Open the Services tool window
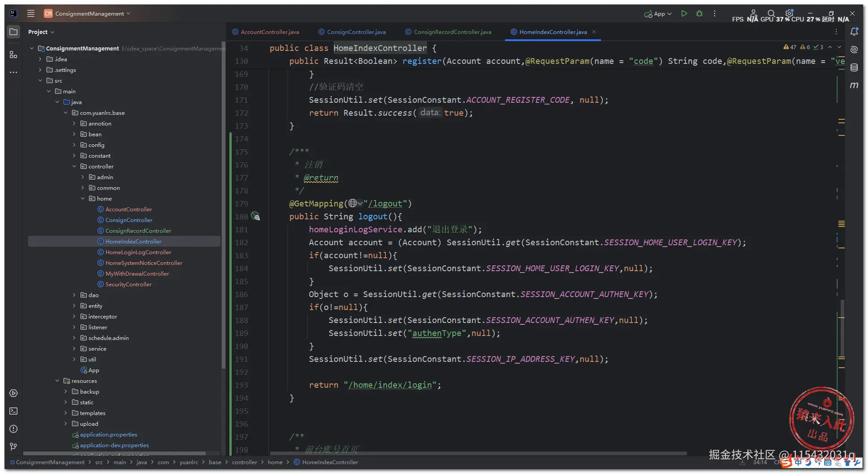Viewport: 868px width, 474px height. coord(13,393)
